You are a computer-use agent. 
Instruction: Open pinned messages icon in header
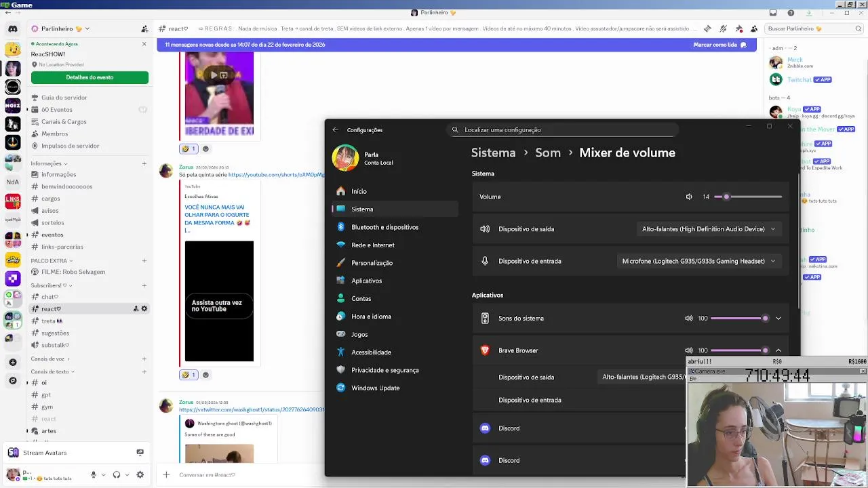pyautogui.click(x=738, y=29)
